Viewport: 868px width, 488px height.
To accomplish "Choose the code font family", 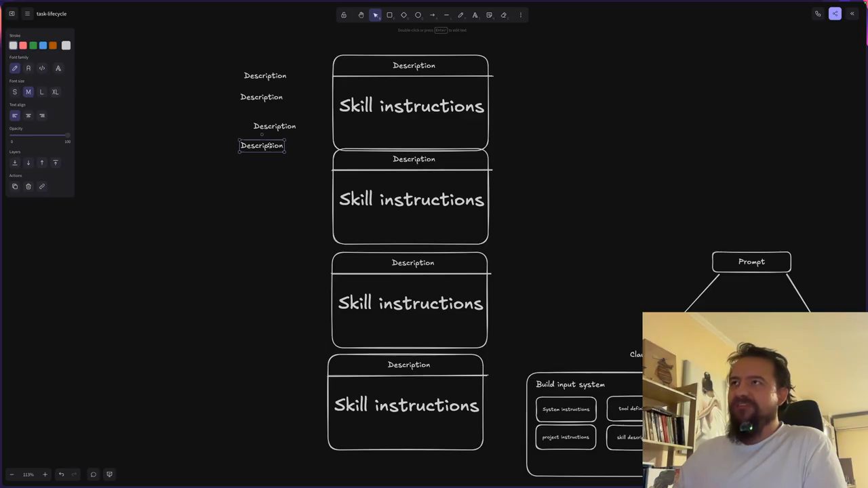I will 42,68.
